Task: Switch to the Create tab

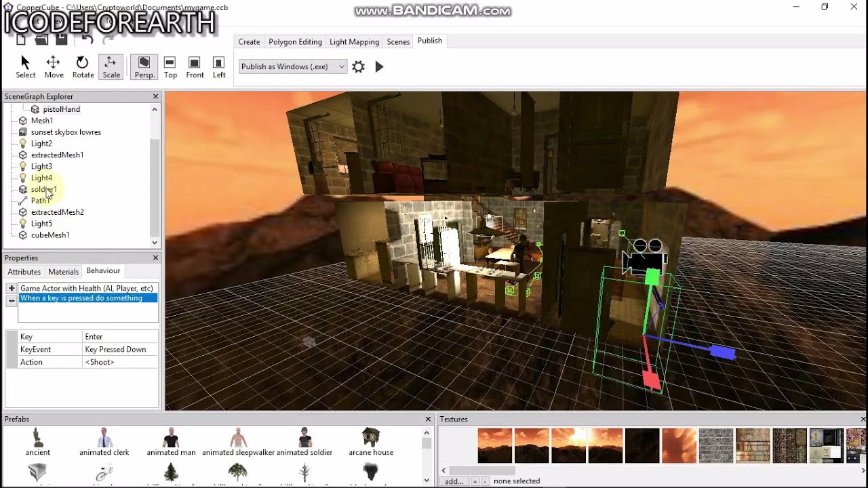Action: (249, 41)
